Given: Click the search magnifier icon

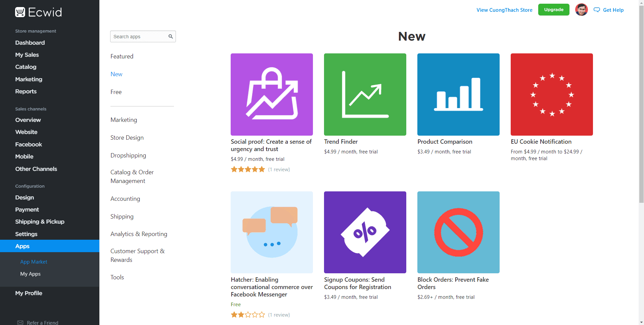Looking at the screenshot, I should coord(171,37).
